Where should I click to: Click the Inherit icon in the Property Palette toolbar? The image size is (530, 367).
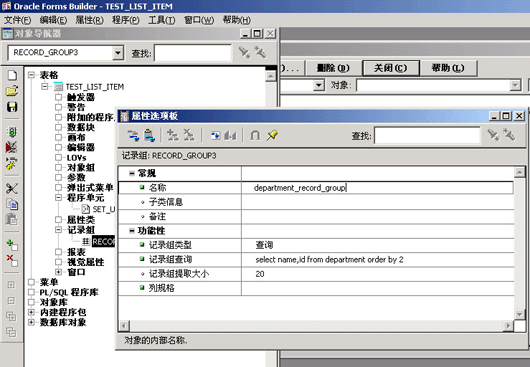tap(230, 136)
